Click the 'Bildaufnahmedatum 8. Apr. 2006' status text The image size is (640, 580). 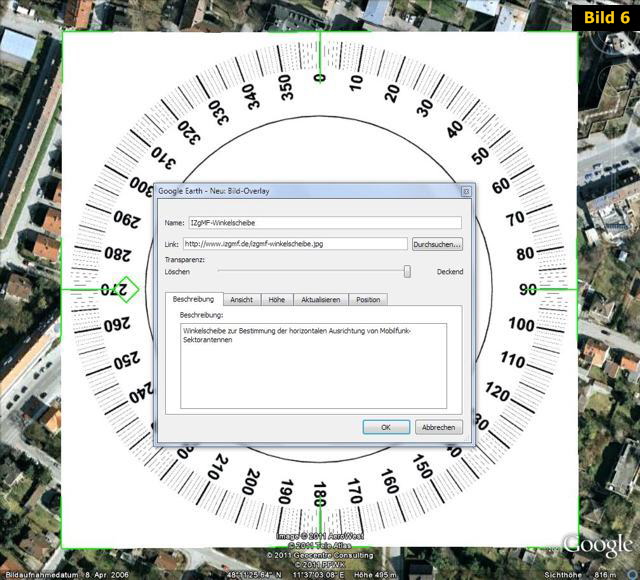pyautogui.click(x=67, y=575)
